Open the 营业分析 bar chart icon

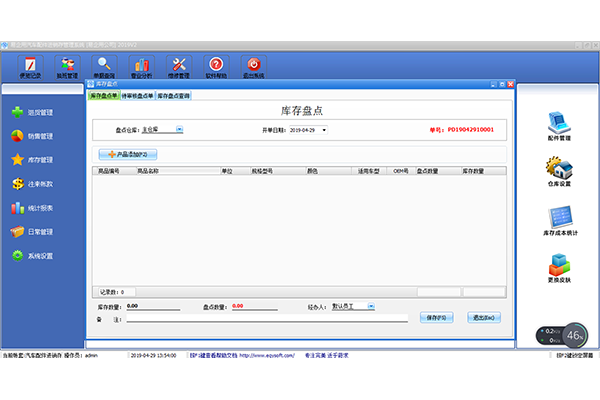(142, 67)
